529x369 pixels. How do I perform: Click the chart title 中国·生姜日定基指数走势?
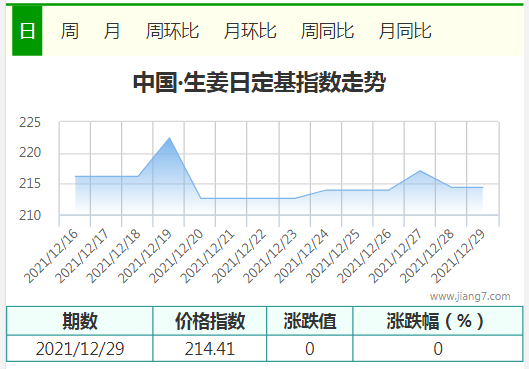259,82
